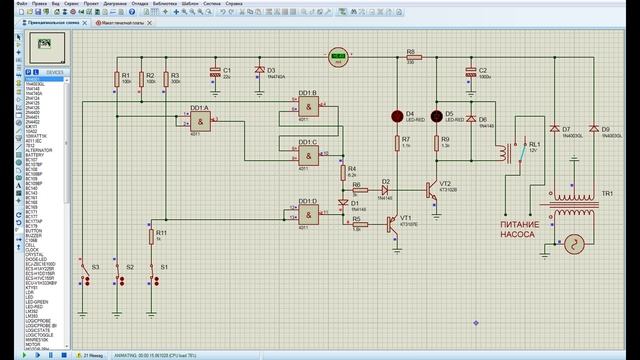640x360 pixels.
Task: Click the overview window thumbnail
Action: click(x=47, y=48)
